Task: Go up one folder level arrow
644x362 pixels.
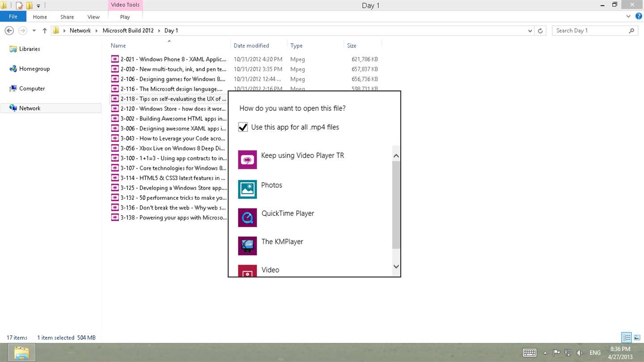Action: click(x=44, y=30)
